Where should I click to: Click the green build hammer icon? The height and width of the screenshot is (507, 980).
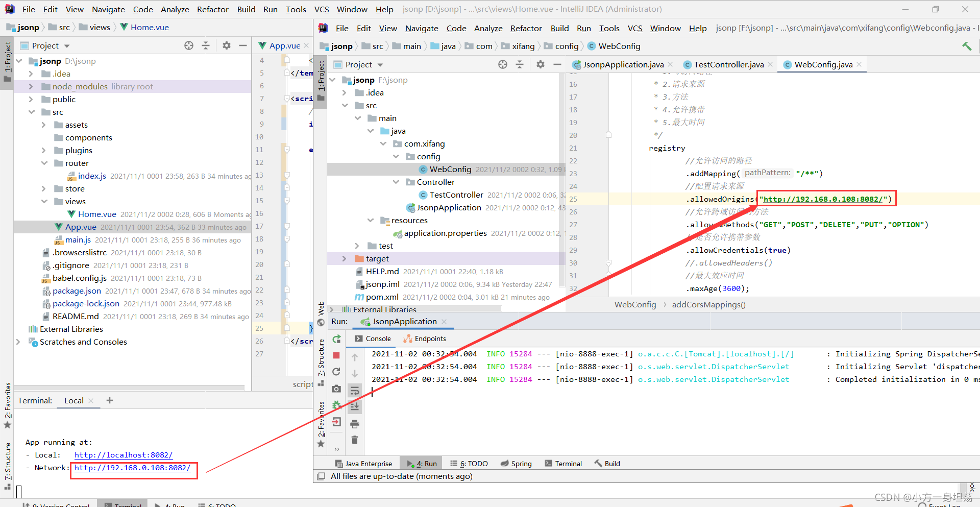(x=967, y=46)
